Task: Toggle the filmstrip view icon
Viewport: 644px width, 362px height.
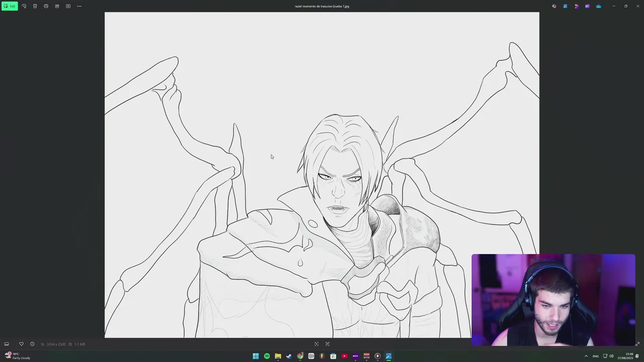Action: click(x=7, y=344)
